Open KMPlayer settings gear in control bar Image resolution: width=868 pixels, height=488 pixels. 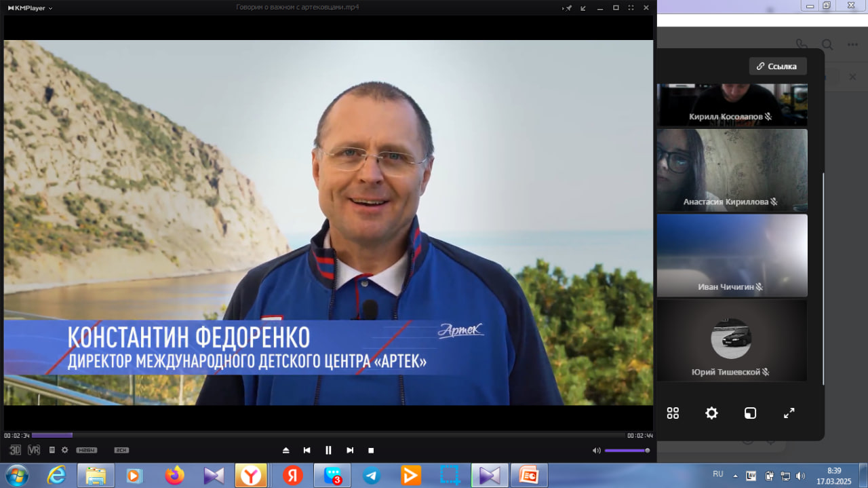pyautogui.click(x=65, y=450)
